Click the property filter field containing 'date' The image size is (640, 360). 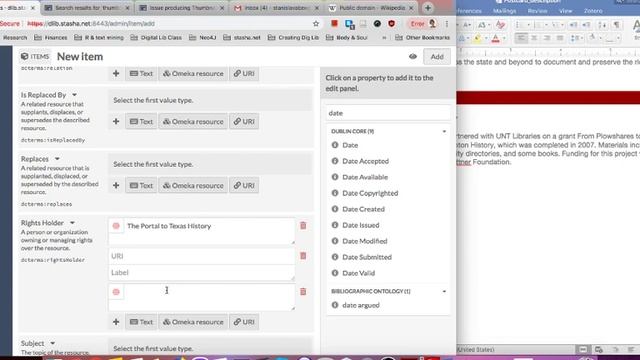(388, 113)
